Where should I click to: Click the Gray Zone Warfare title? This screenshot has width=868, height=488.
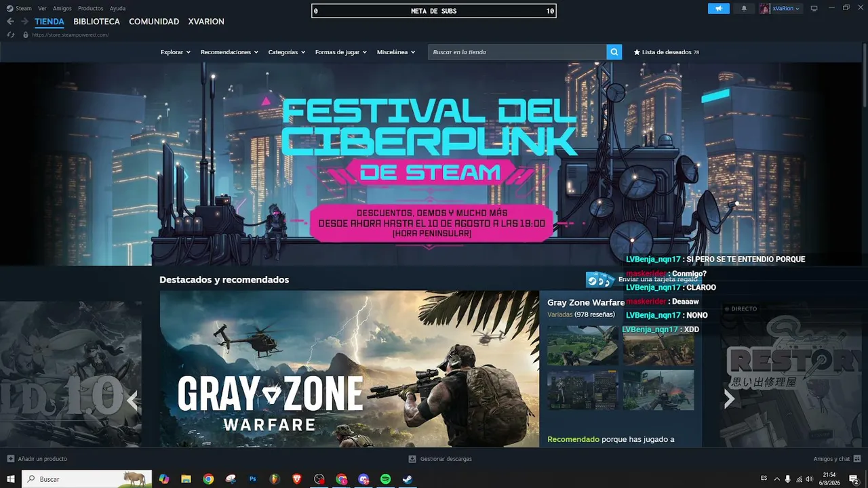pos(586,302)
